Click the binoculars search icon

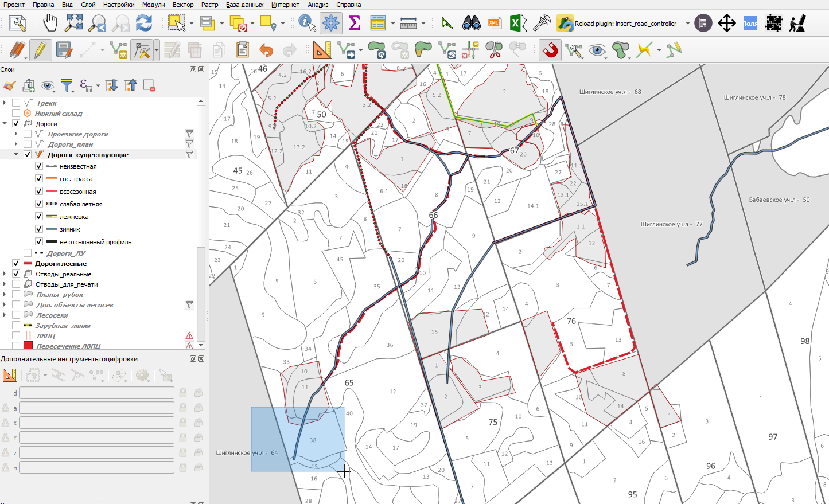[x=471, y=23]
